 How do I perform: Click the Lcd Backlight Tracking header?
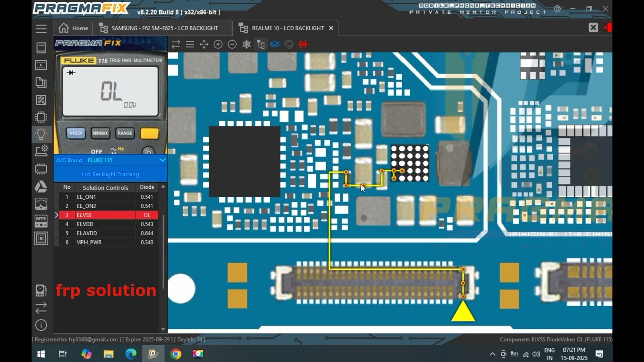tap(110, 174)
